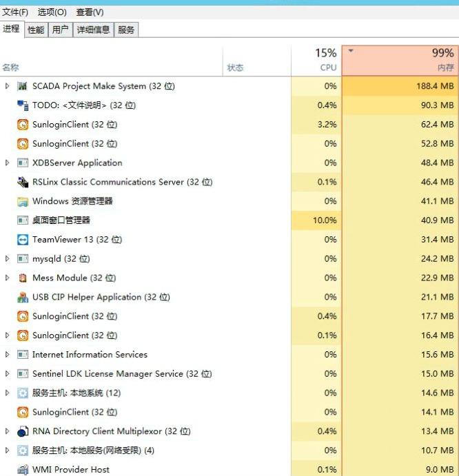Click the 服务主机: 本地服务(网络受限) gear icon
459x476 pixels.
point(23,451)
